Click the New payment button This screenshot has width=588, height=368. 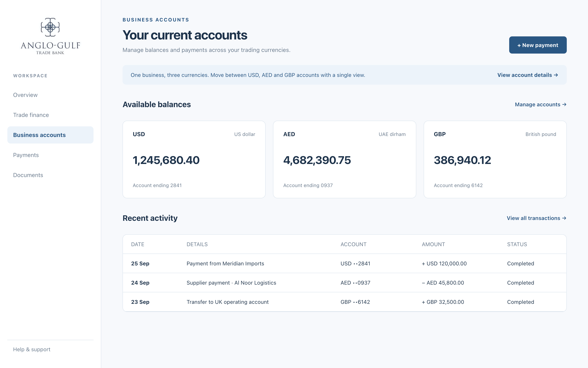click(538, 45)
